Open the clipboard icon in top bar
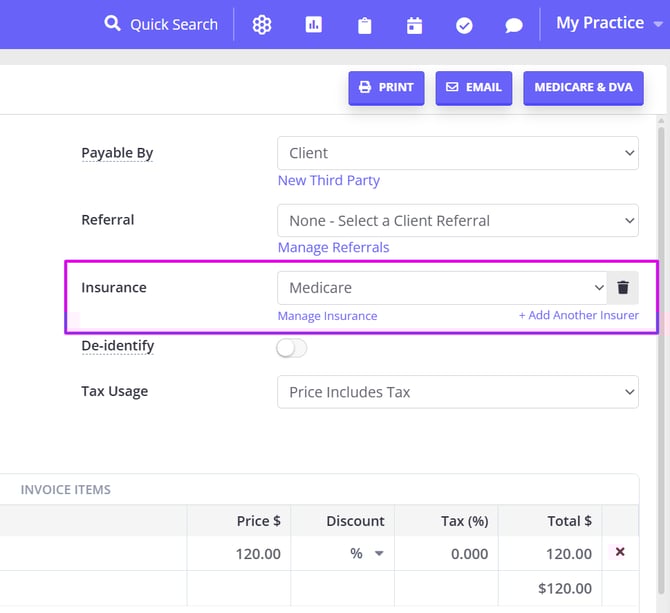Screen dimensions: 670x613 pyautogui.click(x=365, y=25)
